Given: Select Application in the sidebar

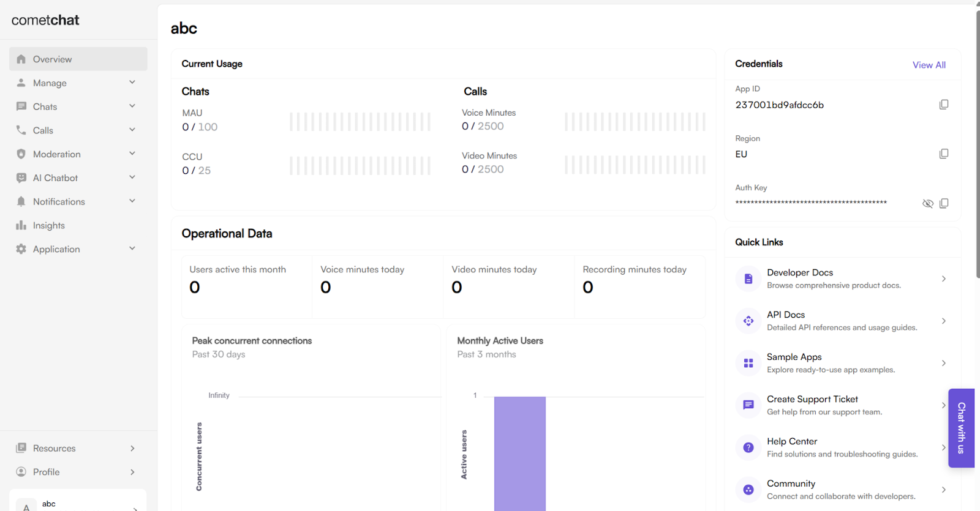Looking at the screenshot, I should (x=78, y=249).
